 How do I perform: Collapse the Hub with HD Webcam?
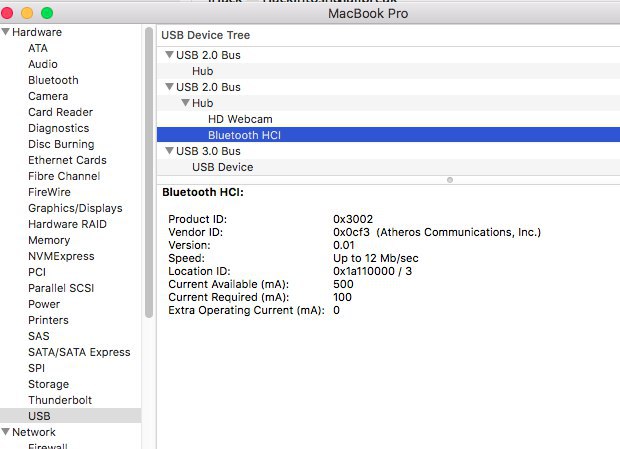pyautogui.click(x=185, y=103)
